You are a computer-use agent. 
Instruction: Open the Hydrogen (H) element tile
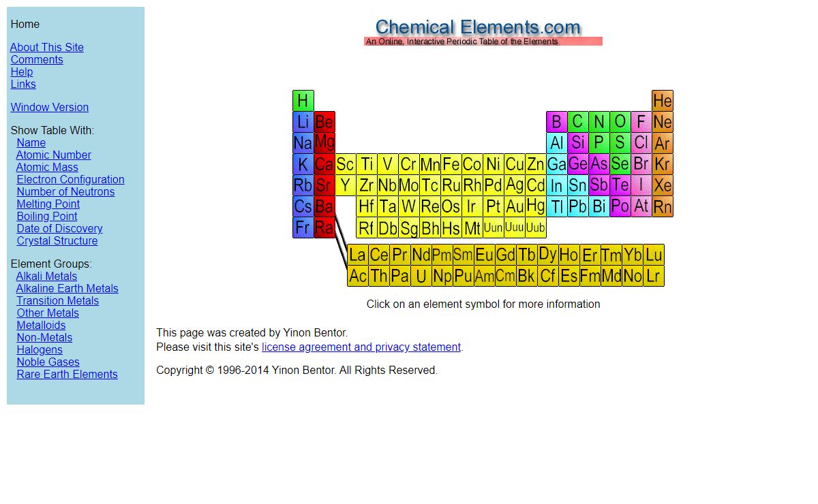click(x=303, y=101)
